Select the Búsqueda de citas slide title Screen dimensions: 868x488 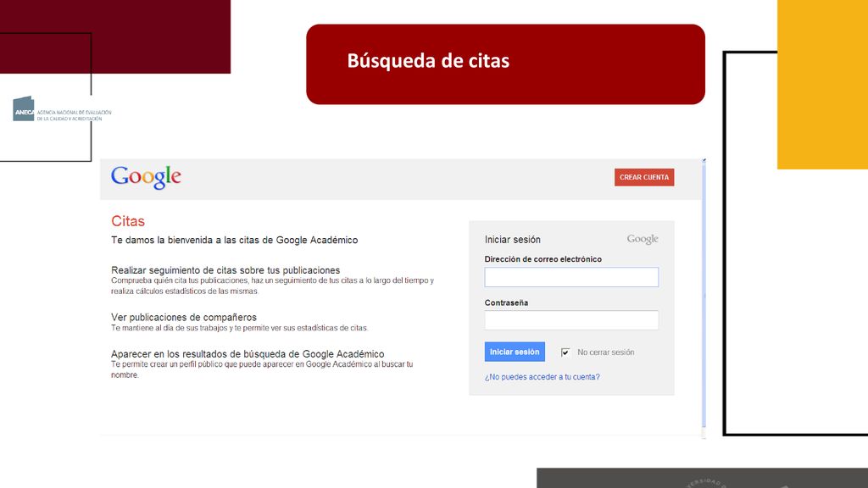428,61
